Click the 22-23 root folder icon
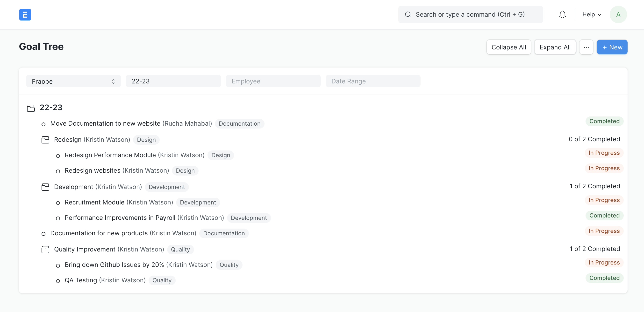This screenshot has height=312, width=644. pyautogui.click(x=31, y=108)
